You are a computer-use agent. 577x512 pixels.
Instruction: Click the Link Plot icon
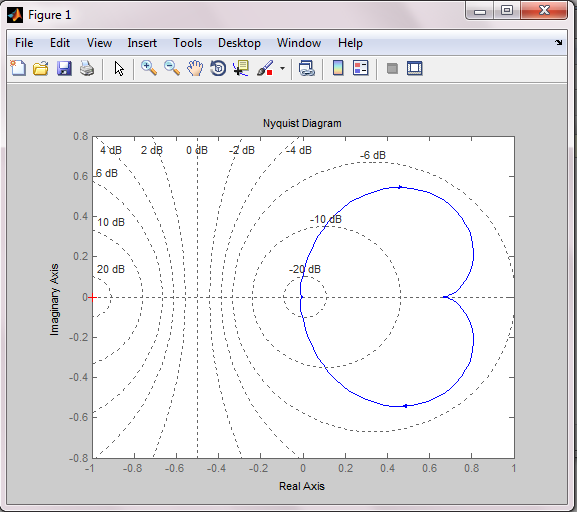pos(307,68)
